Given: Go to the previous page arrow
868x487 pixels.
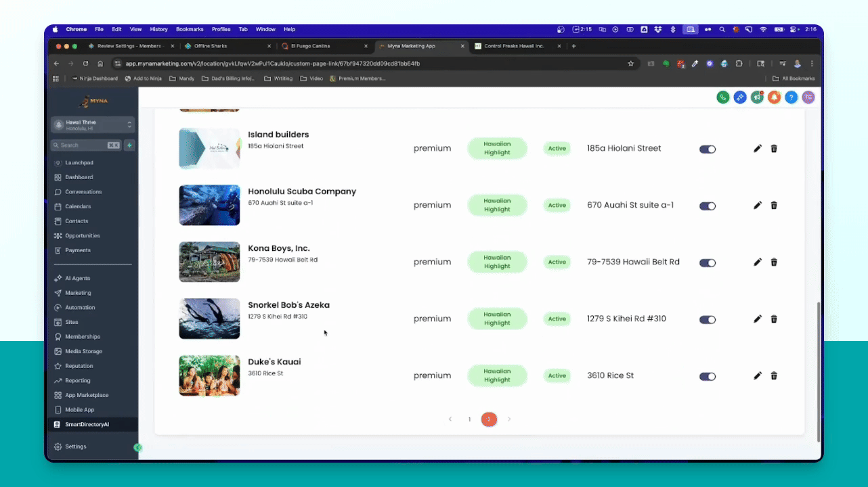Looking at the screenshot, I should tap(450, 419).
